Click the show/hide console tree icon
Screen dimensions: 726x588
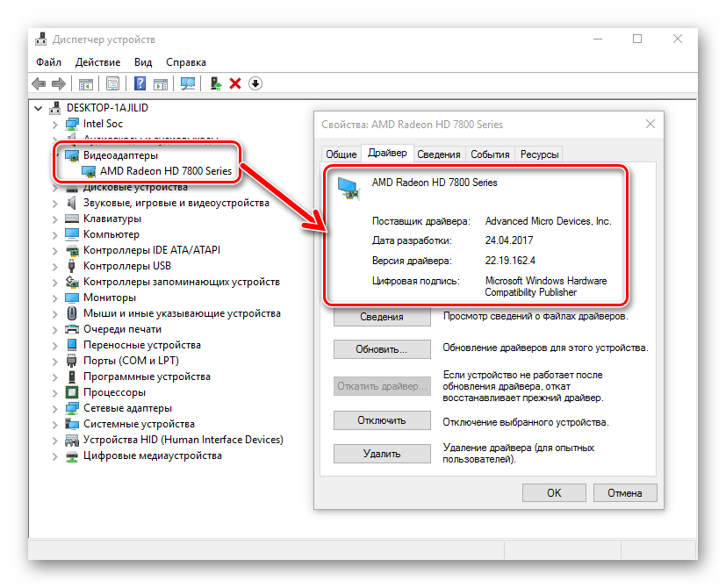(86, 83)
